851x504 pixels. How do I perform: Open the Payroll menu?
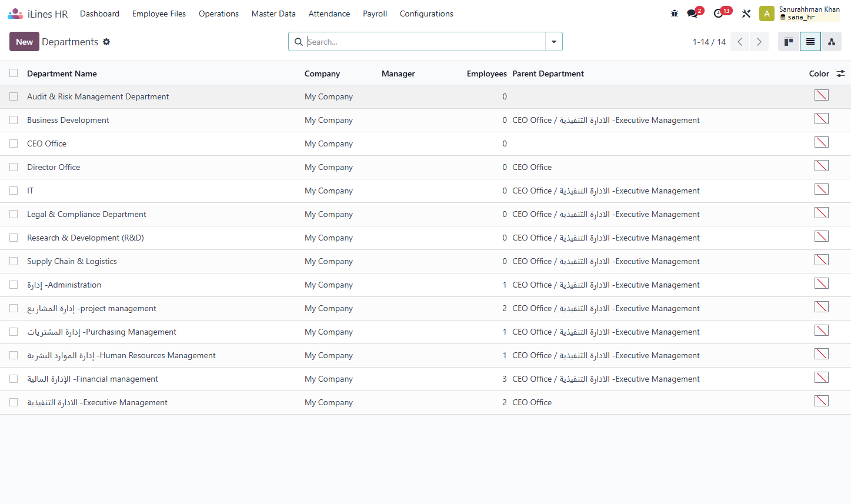375,14
